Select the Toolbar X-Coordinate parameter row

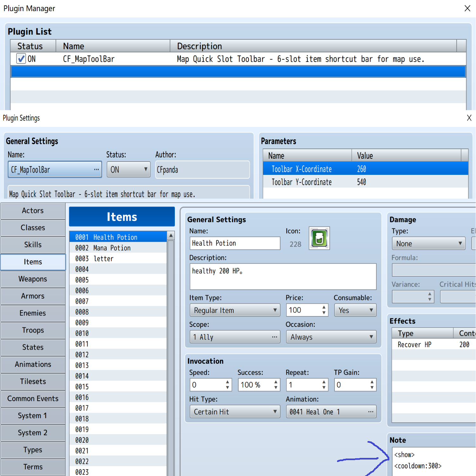366,169
